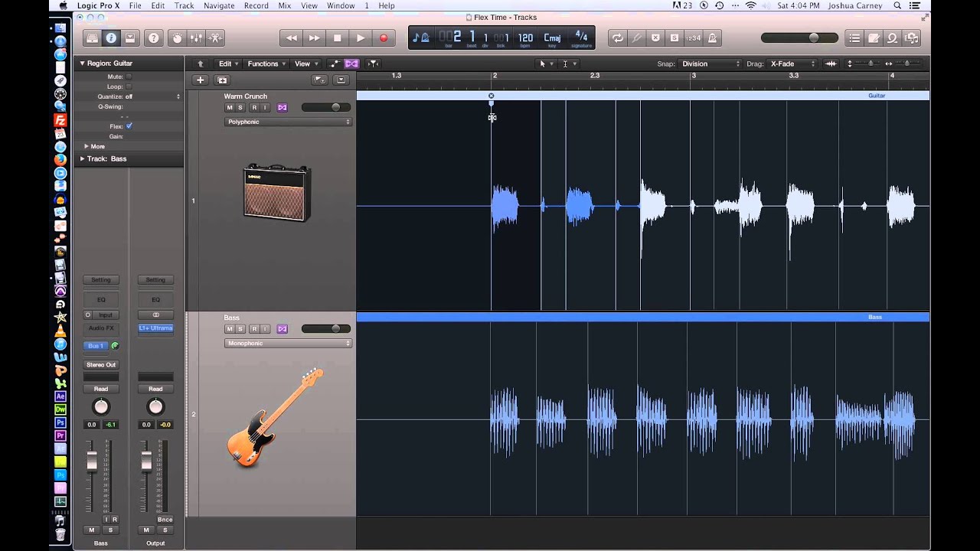
Task: Open the Record menu
Action: [256, 5]
